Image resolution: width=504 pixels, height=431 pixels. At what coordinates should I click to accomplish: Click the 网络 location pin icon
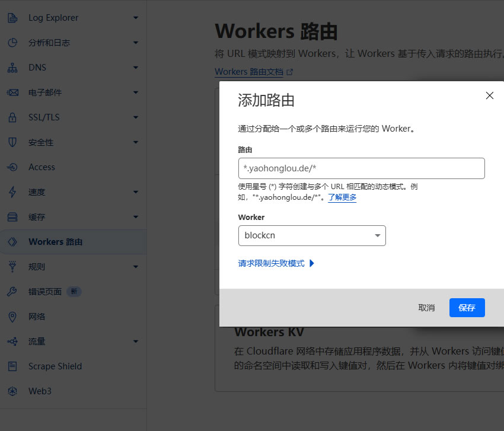pos(12,317)
